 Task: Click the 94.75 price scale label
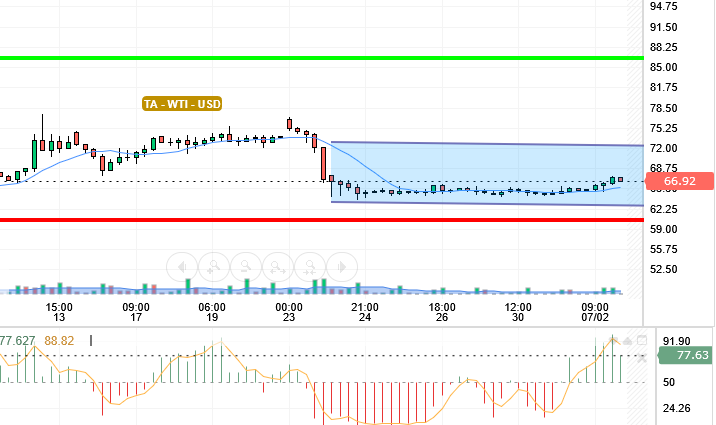pos(663,6)
